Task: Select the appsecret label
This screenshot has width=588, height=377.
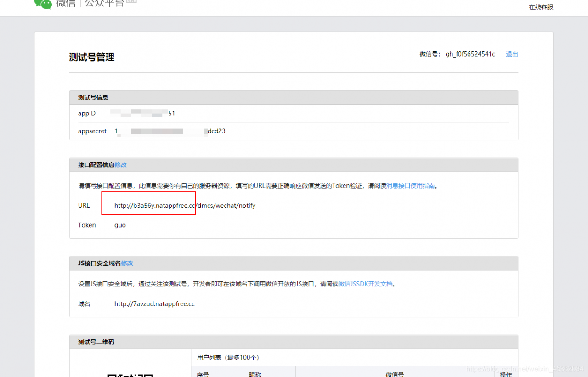Action: 92,131
